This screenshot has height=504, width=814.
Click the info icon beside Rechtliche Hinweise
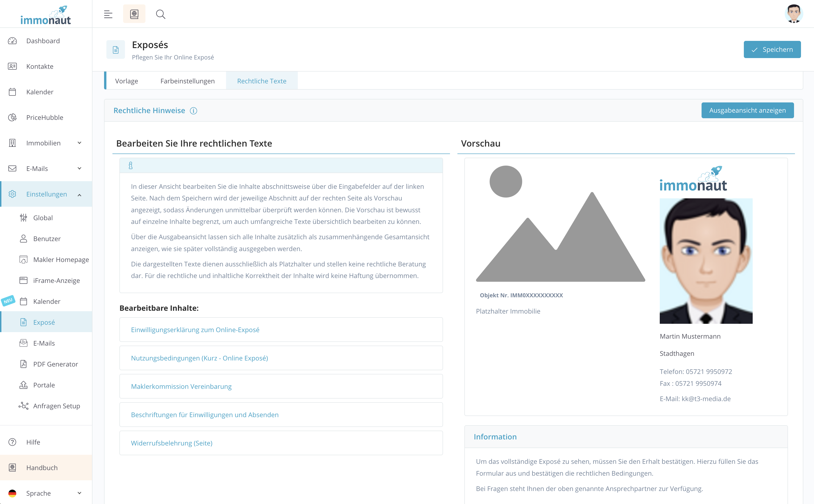(x=193, y=111)
